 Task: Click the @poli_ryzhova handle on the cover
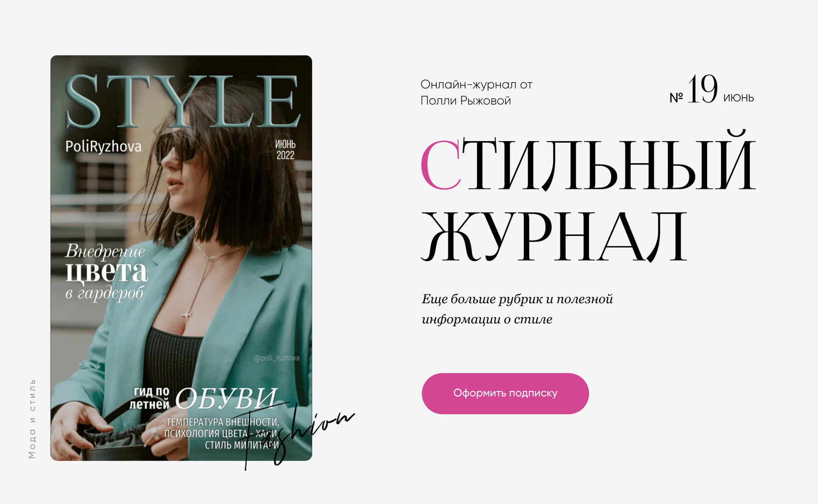click(x=277, y=358)
